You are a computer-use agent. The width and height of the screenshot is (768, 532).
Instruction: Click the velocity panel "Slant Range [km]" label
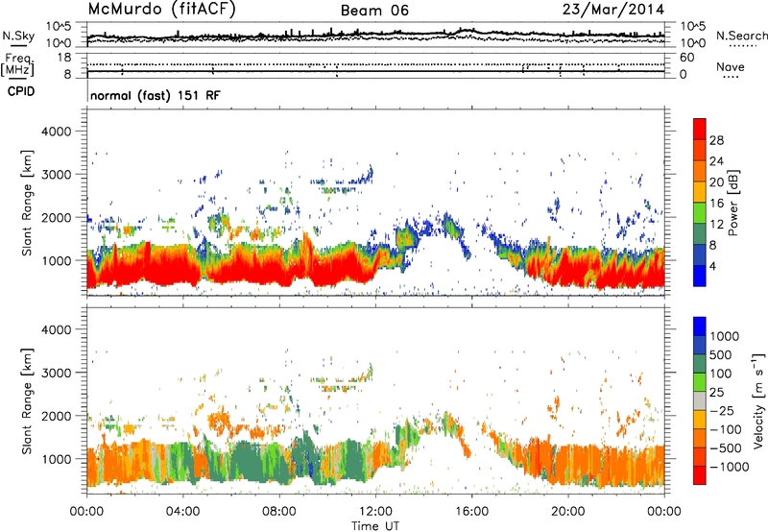click(x=27, y=401)
